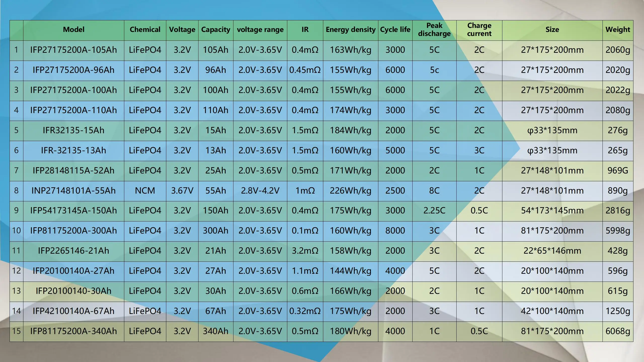Click the 2.25C peak discharge cell

[x=434, y=210]
